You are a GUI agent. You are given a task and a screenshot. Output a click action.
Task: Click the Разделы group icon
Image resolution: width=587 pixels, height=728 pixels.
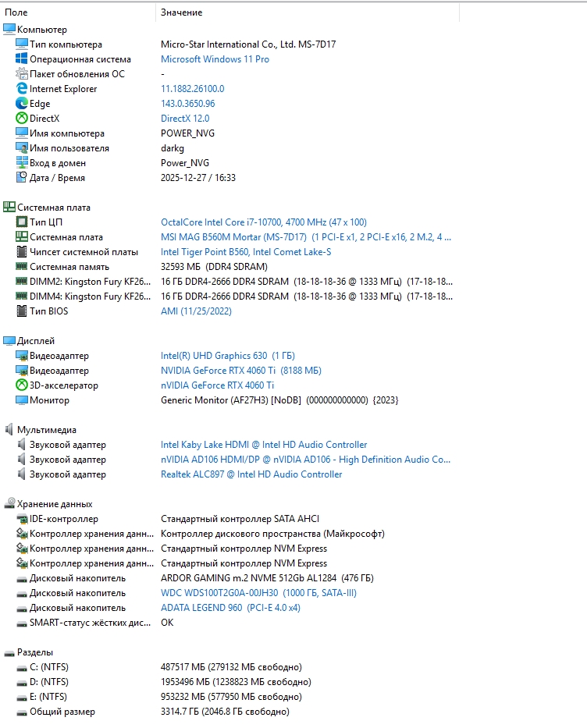point(9,653)
